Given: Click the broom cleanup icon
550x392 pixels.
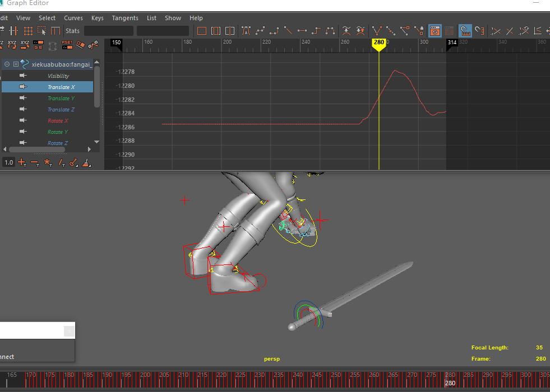Looking at the screenshot, I should coord(86,163).
